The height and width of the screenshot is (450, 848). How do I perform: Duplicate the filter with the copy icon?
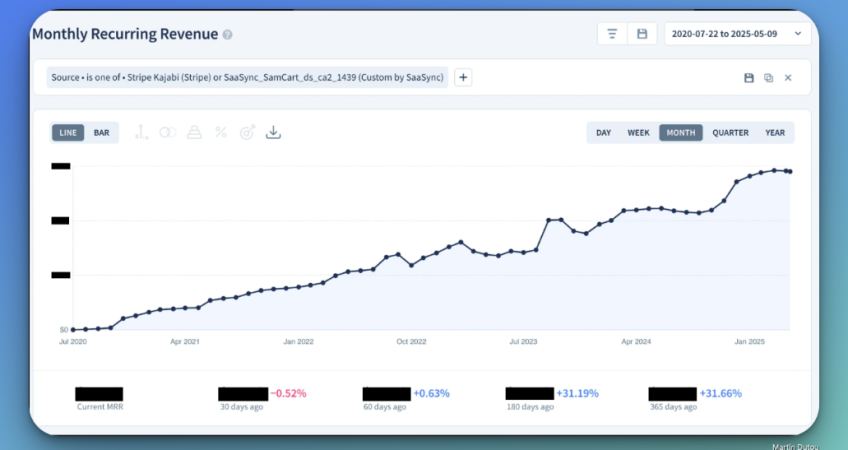pyautogui.click(x=768, y=78)
